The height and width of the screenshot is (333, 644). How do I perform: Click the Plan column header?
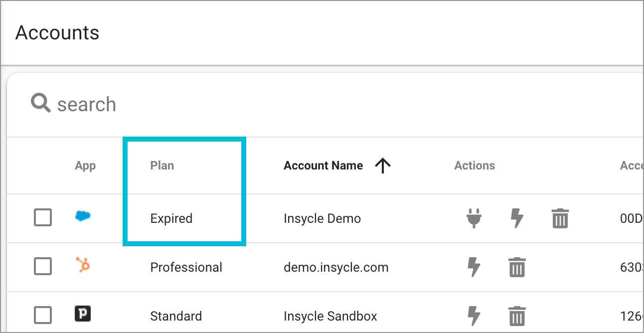(x=162, y=165)
